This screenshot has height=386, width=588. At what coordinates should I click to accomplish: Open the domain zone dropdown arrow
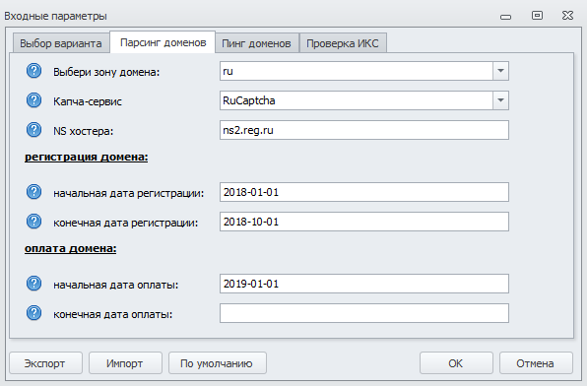(500, 71)
